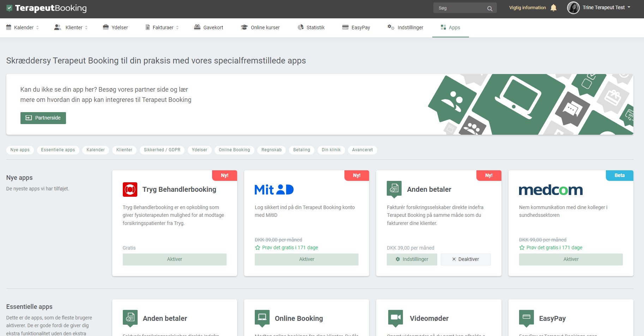Click the search magnifier icon
The width and height of the screenshot is (644, 336).
click(490, 8)
